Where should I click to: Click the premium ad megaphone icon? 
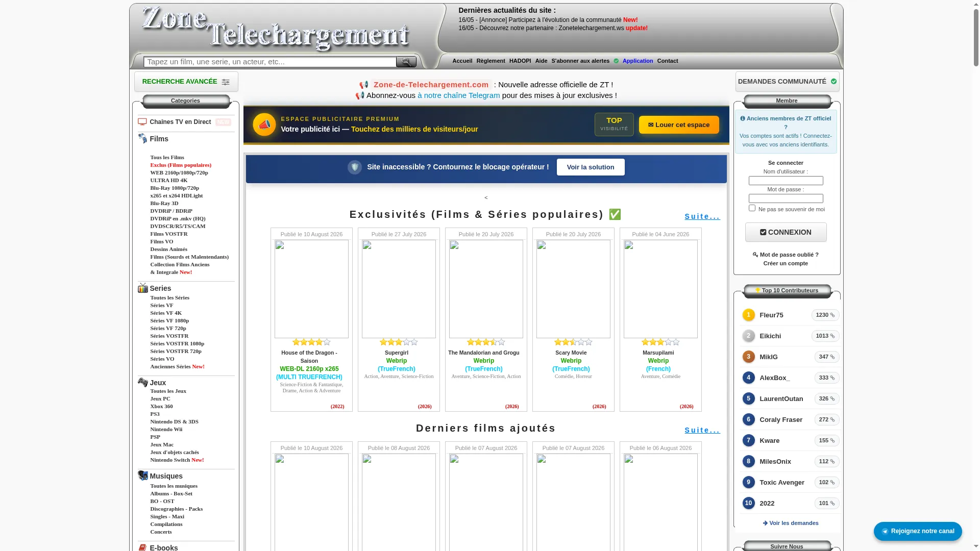[x=264, y=124]
